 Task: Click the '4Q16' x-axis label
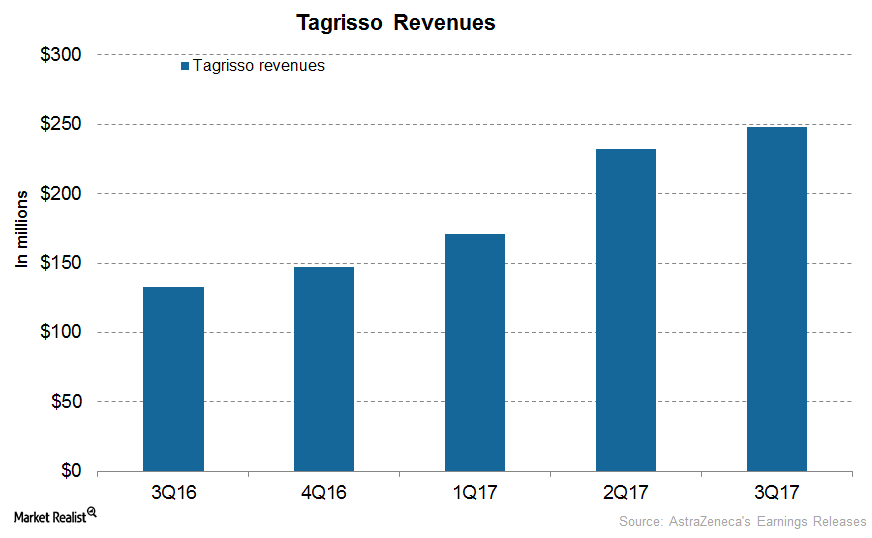tap(324, 492)
